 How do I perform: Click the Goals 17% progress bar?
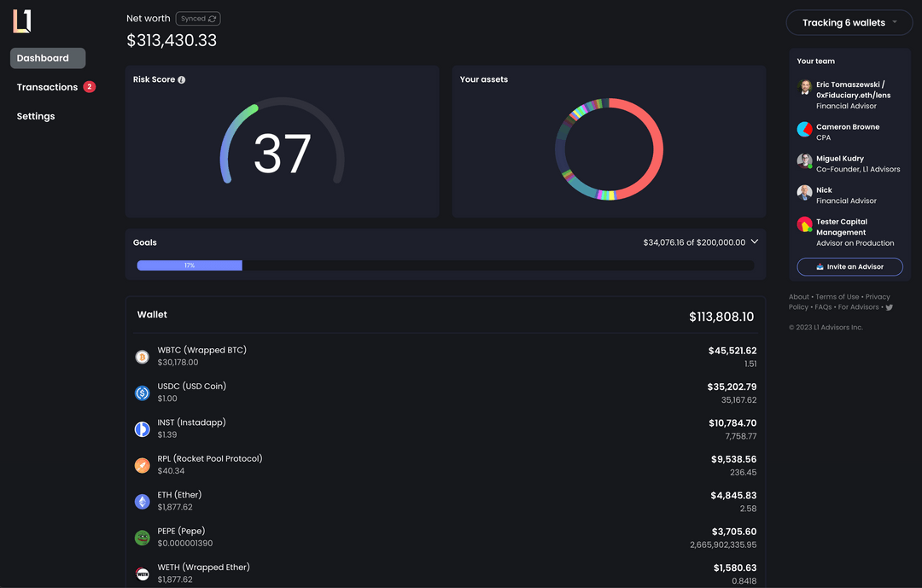(x=446, y=265)
